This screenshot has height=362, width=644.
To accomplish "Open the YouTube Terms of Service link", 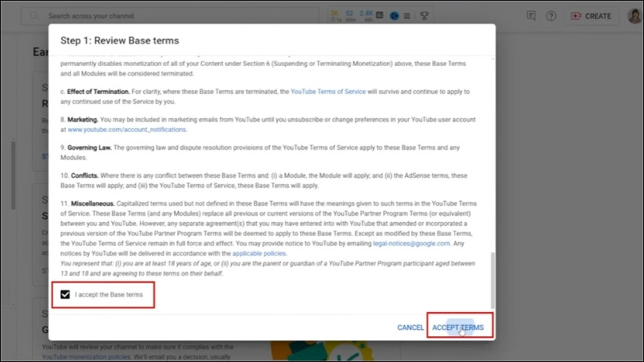I will click(x=330, y=93).
